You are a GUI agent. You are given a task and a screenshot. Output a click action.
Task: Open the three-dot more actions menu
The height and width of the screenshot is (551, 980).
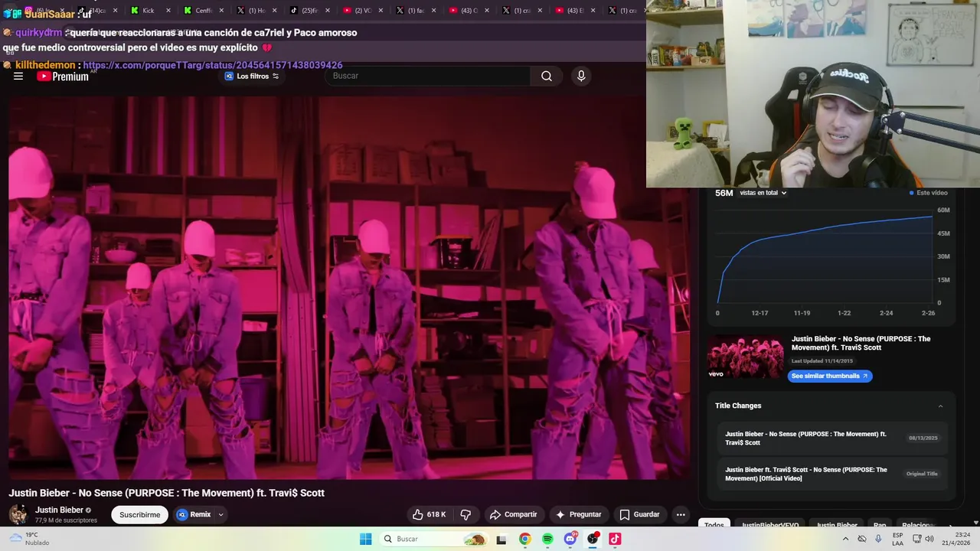click(x=681, y=514)
